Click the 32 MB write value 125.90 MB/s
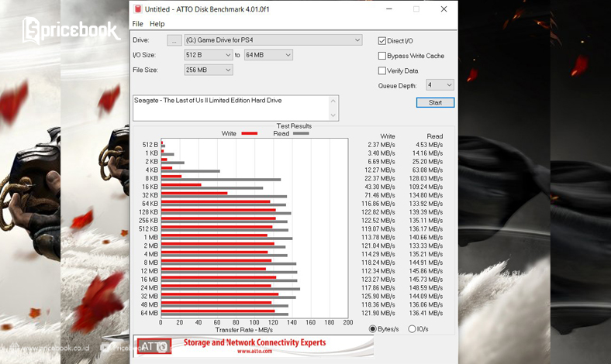Viewport: 611px width, 364px height. [x=378, y=297]
